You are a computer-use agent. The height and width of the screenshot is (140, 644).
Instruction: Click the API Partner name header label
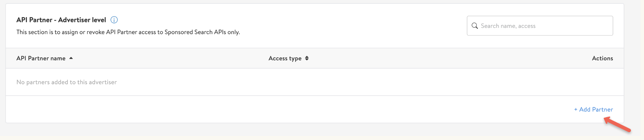point(41,58)
